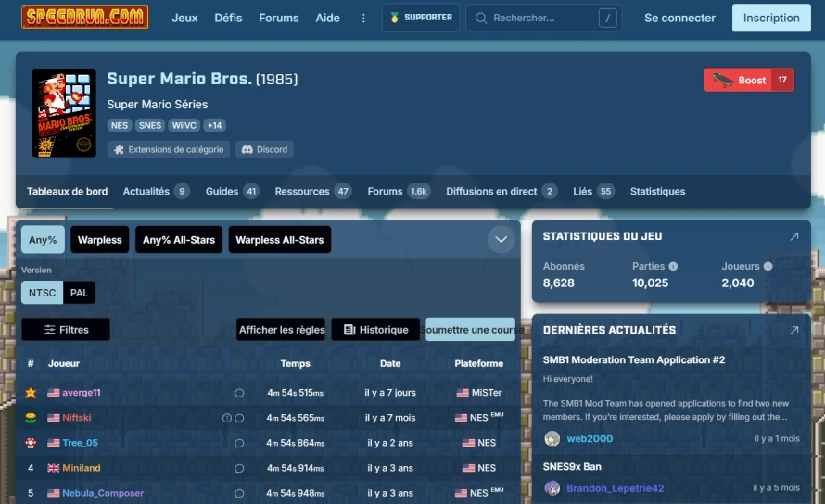The image size is (825, 504).
Task: Open the three-dot more menu in navbar
Action: [x=363, y=18]
